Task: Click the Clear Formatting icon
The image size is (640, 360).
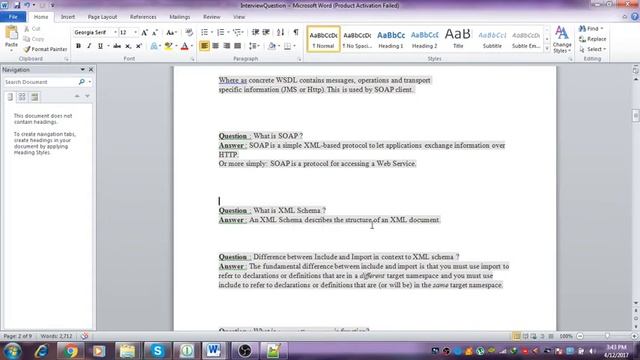Action: click(189, 32)
